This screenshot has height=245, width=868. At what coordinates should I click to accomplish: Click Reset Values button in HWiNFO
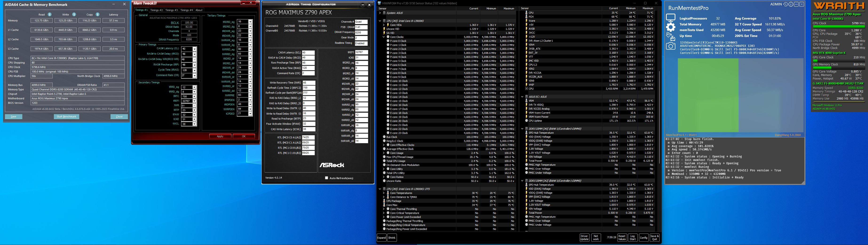click(x=622, y=237)
